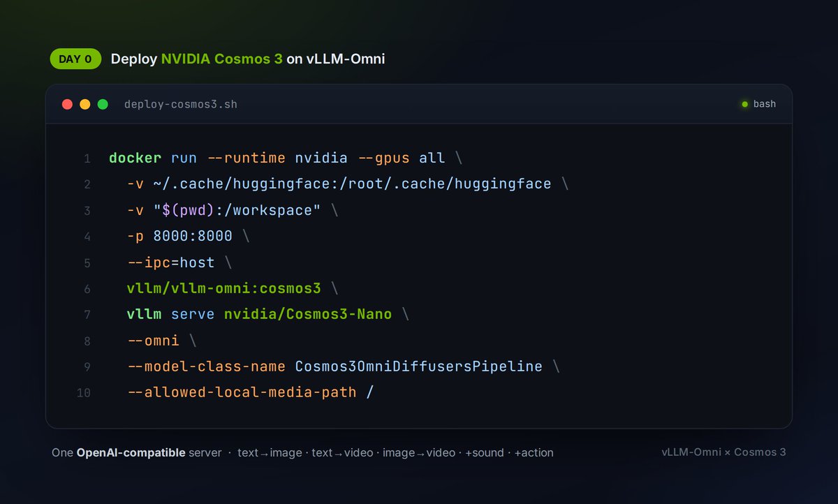Click the word 'docker' on line 1

click(x=135, y=158)
